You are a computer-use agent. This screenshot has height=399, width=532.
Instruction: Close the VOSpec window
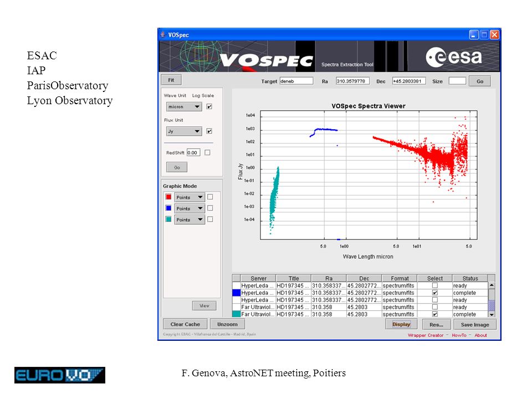coord(495,34)
